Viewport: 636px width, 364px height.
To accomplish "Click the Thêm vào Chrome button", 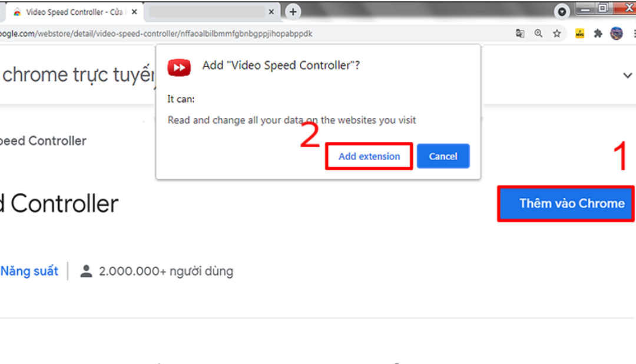I will click(567, 203).
